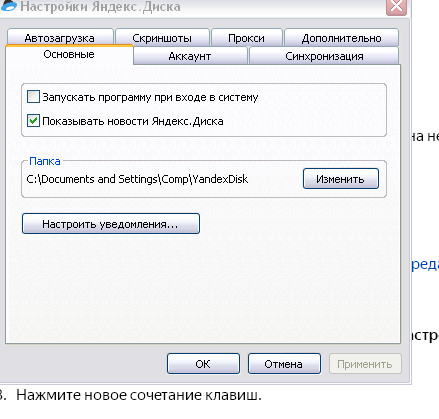This screenshot has width=439, height=419.
Task: Uncheck "Показывать новости Яндекс.Диска" checkbox
Action: (x=33, y=121)
